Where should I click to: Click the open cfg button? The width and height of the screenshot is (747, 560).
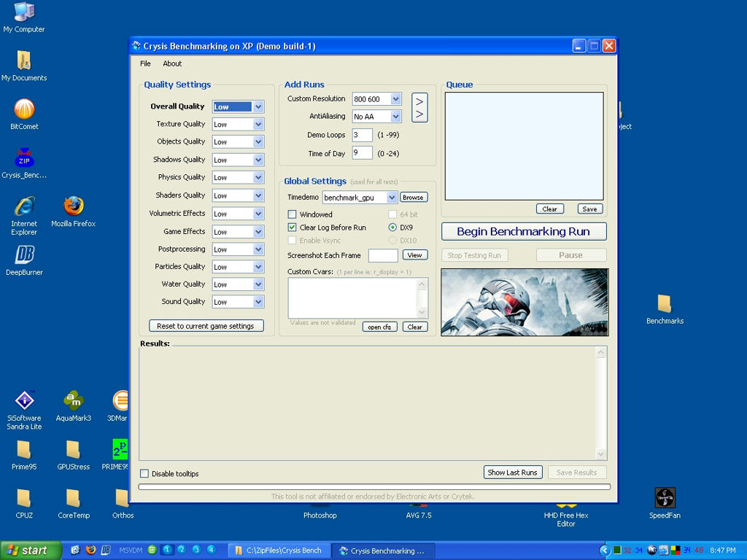379,327
